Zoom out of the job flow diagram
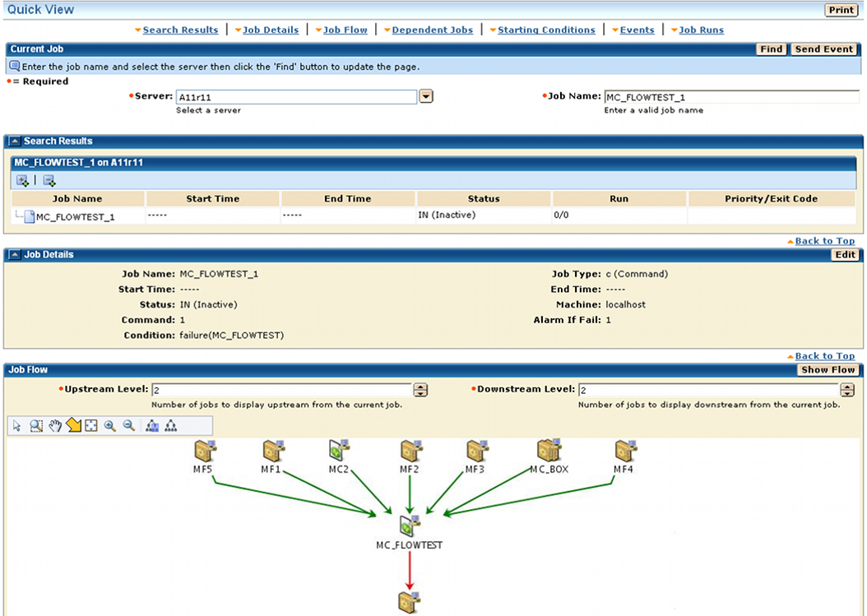This screenshot has width=867, height=616. [128, 425]
